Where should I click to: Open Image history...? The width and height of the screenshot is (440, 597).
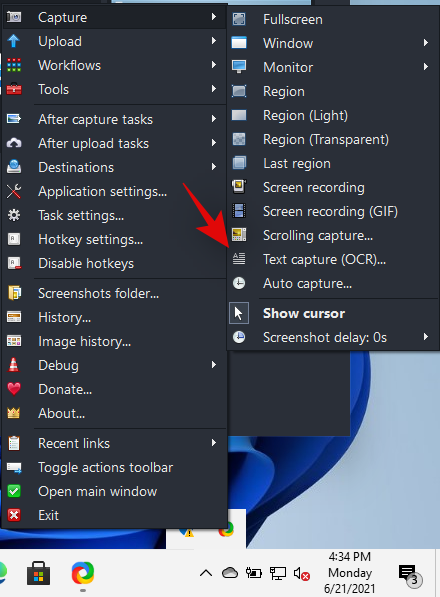[x=115, y=341]
